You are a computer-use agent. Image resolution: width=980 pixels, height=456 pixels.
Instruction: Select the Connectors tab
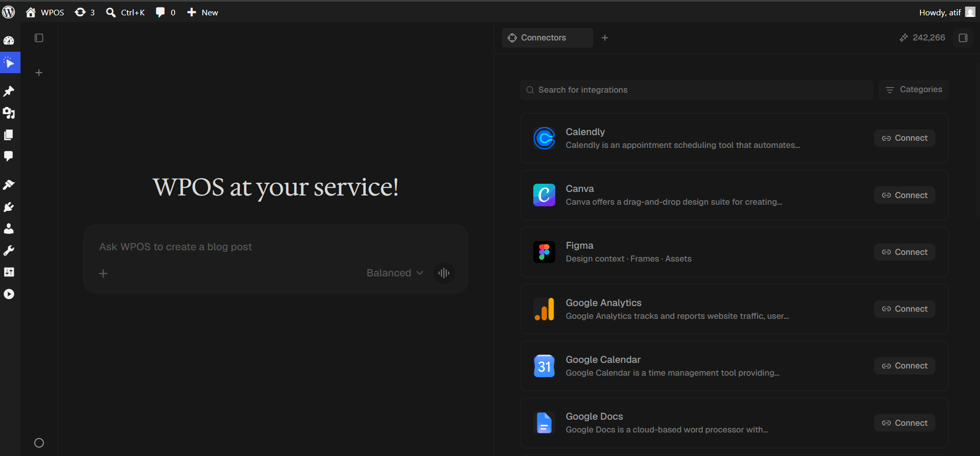547,38
